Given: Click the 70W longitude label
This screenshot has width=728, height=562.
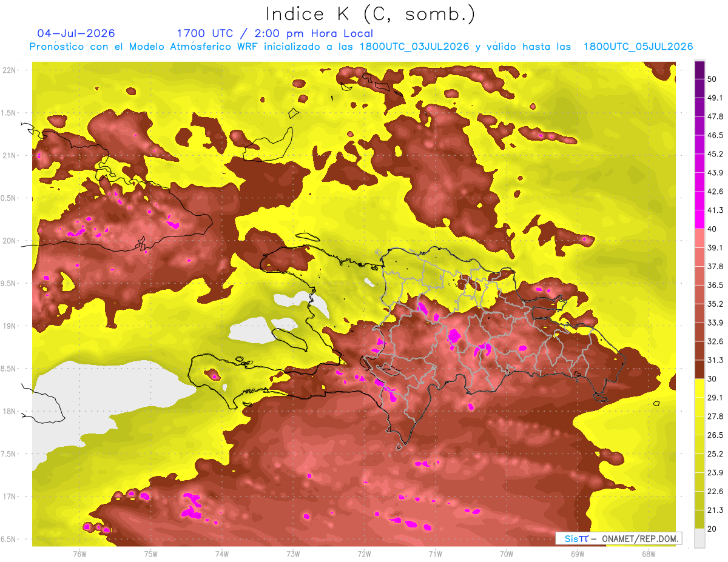Looking at the screenshot, I should tap(507, 554).
